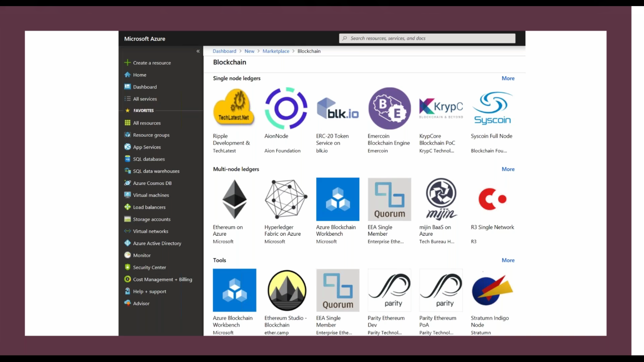The width and height of the screenshot is (644, 362).
Task: Click the Microsoft Azure title
Action: tap(145, 39)
